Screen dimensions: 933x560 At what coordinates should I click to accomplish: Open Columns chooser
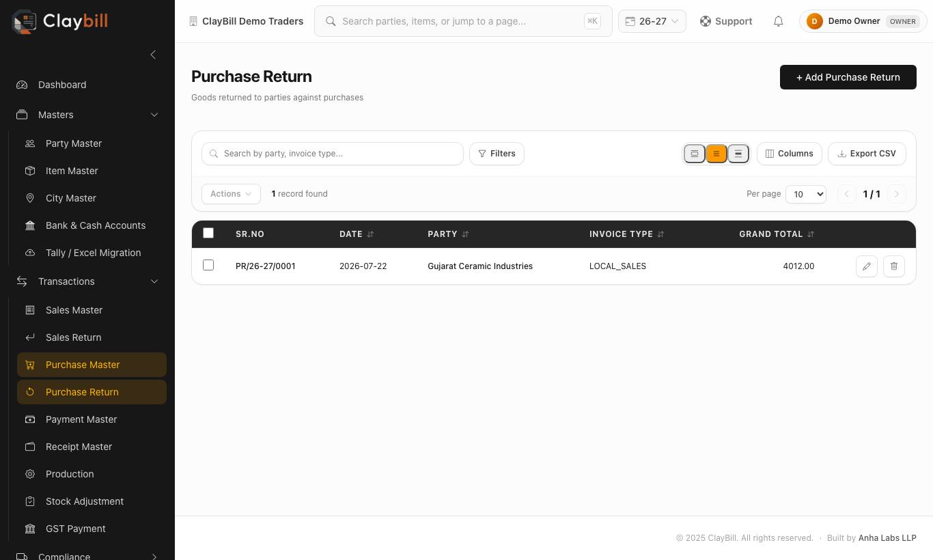coord(789,154)
